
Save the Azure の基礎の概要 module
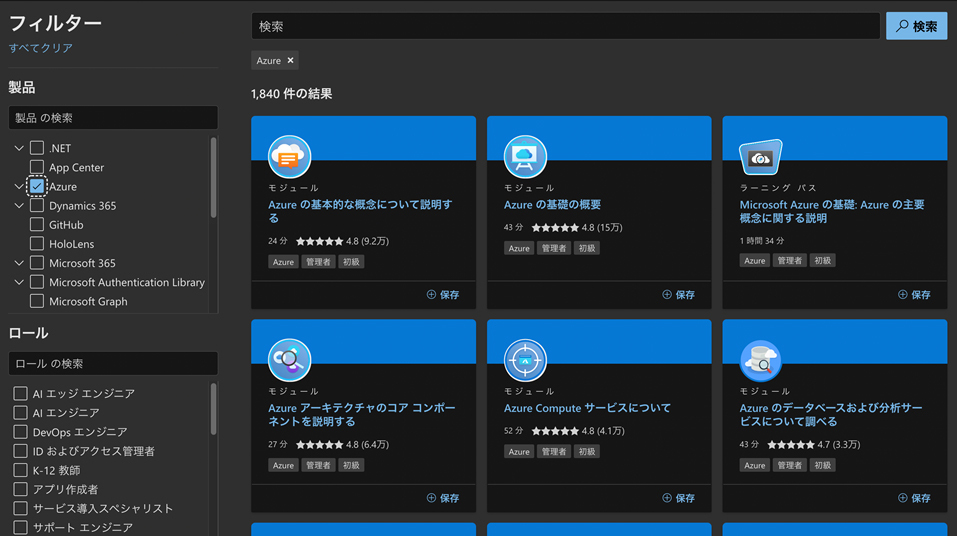[679, 294]
